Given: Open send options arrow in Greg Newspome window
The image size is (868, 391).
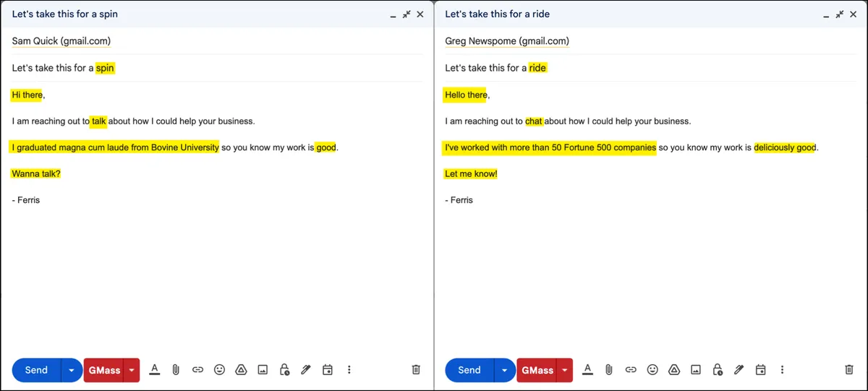Looking at the screenshot, I should [504, 370].
